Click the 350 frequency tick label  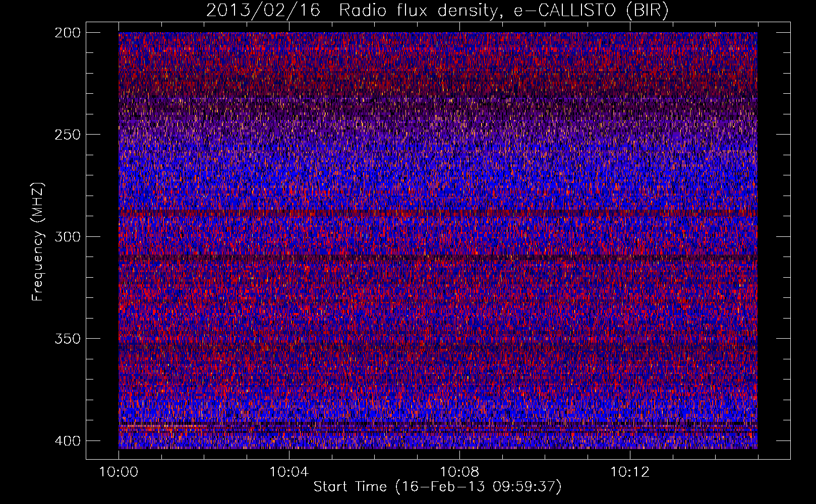[x=68, y=338]
